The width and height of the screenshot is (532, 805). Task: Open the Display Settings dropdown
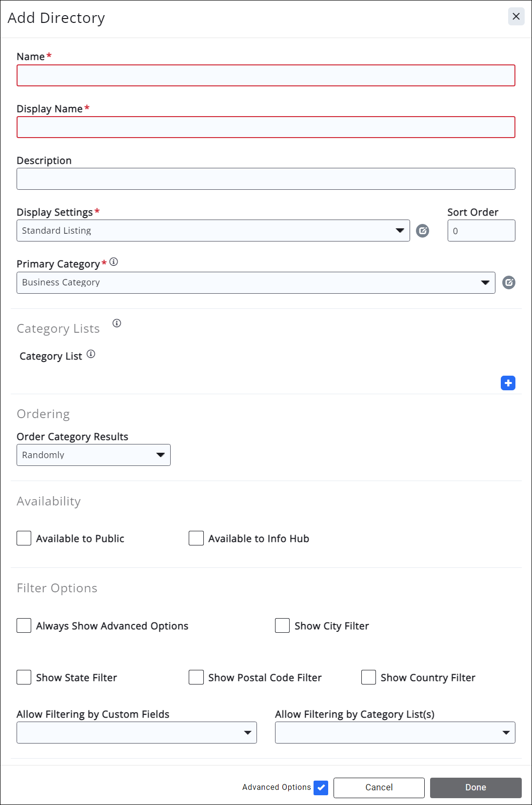[x=213, y=231]
